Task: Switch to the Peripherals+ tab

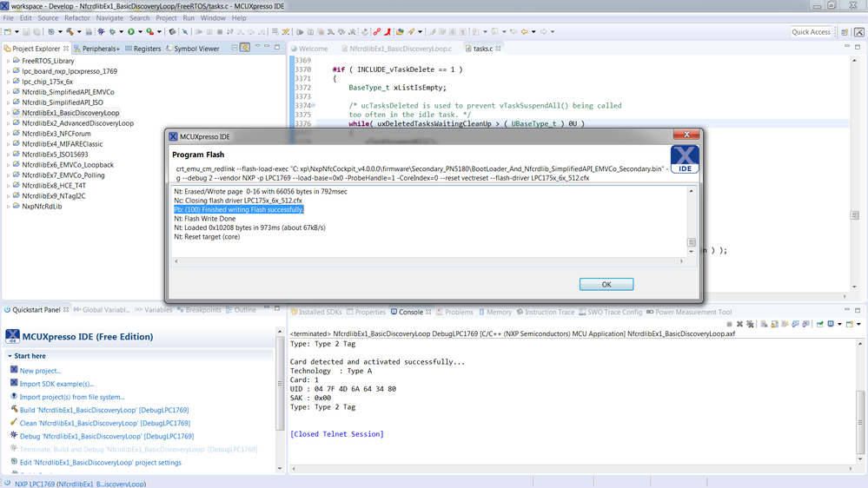Action: pos(96,49)
